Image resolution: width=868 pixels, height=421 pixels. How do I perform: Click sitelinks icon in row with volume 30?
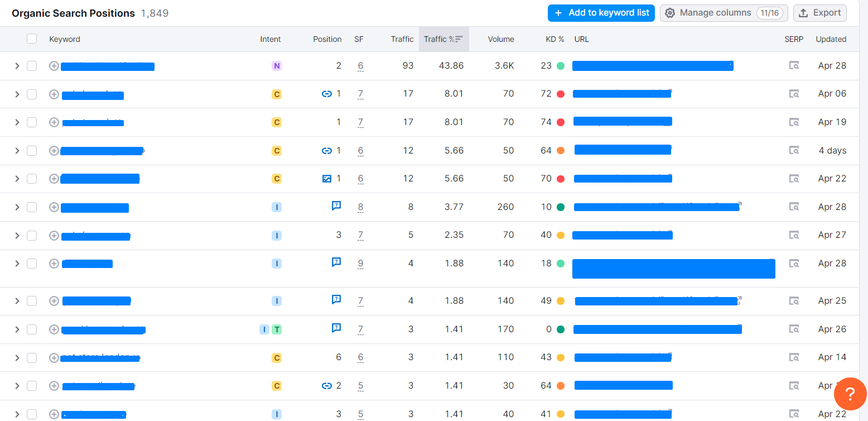[x=327, y=385]
